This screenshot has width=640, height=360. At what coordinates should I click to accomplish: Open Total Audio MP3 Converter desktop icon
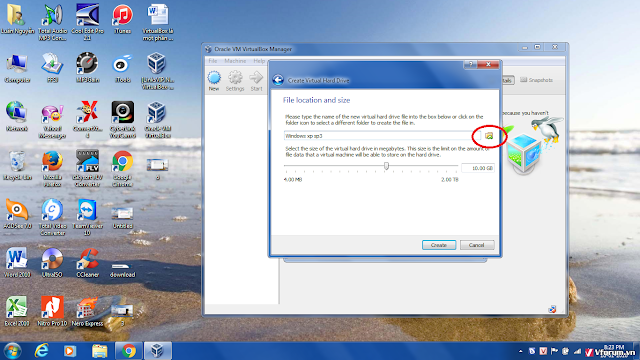(x=53, y=22)
